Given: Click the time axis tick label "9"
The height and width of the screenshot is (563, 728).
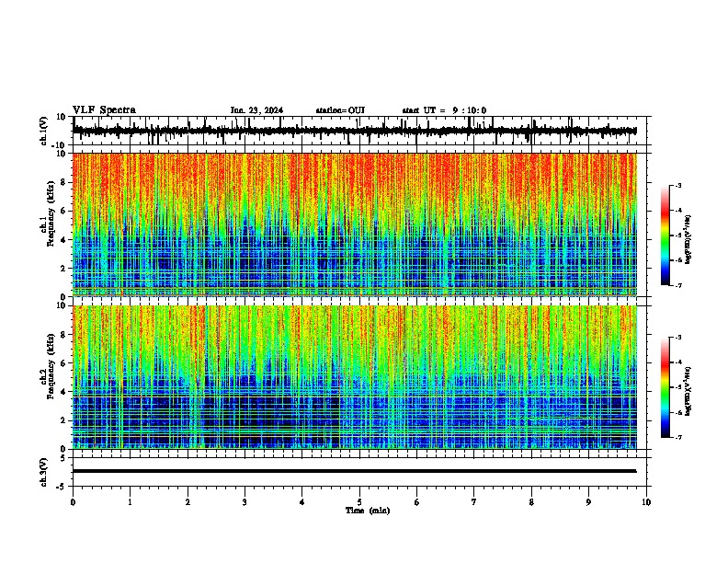Looking at the screenshot, I should pyautogui.click(x=588, y=502).
